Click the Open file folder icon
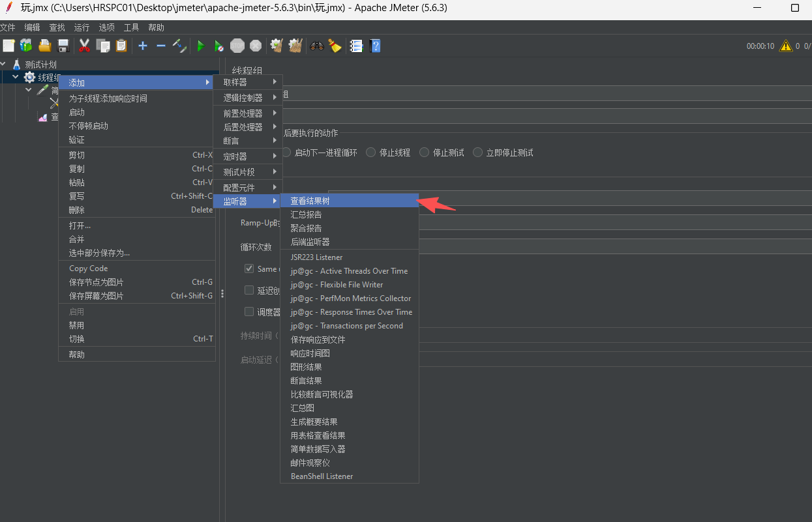The height and width of the screenshot is (522, 812). point(44,46)
